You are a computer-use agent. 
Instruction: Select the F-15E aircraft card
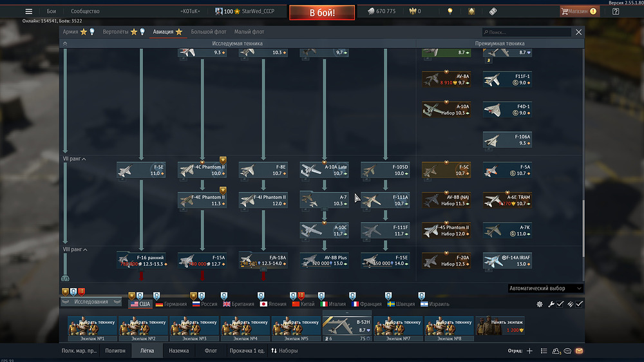coord(385,260)
